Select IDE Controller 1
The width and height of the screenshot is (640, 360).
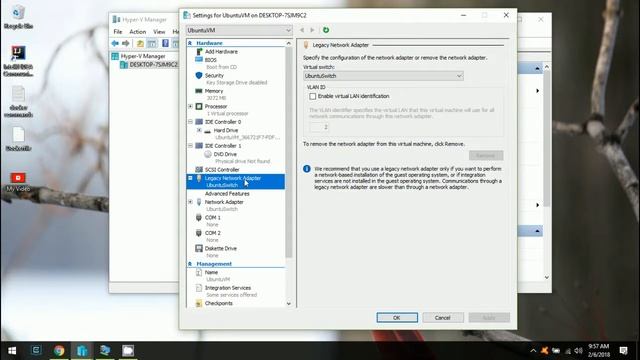click(222, 146)
